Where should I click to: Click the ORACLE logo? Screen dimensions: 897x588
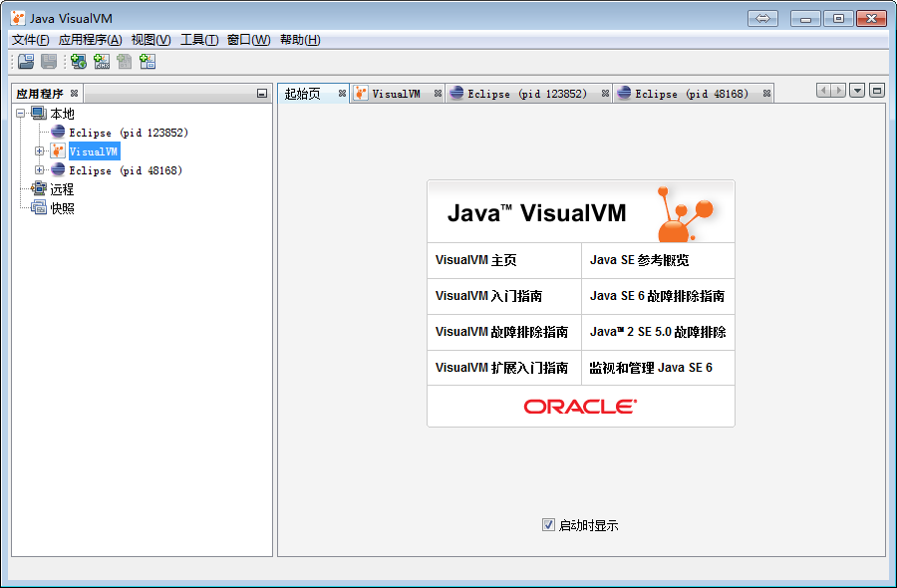coord(580,406)
